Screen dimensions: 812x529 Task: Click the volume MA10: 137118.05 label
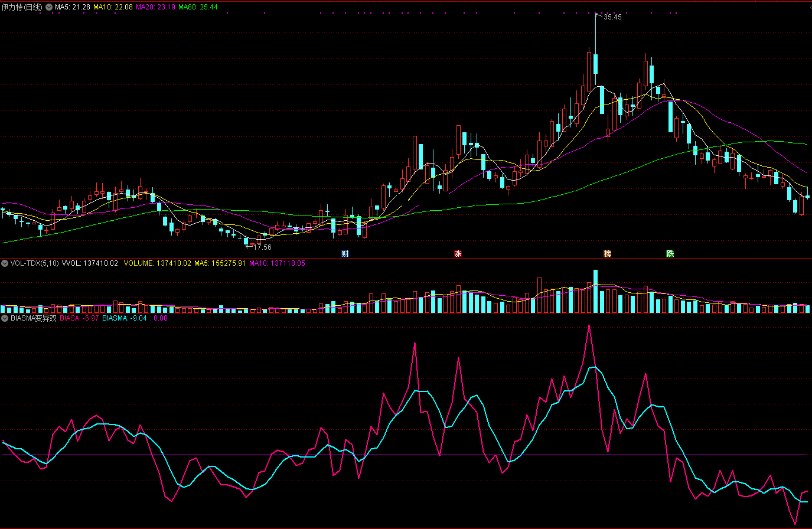click(x=277, y=263)
